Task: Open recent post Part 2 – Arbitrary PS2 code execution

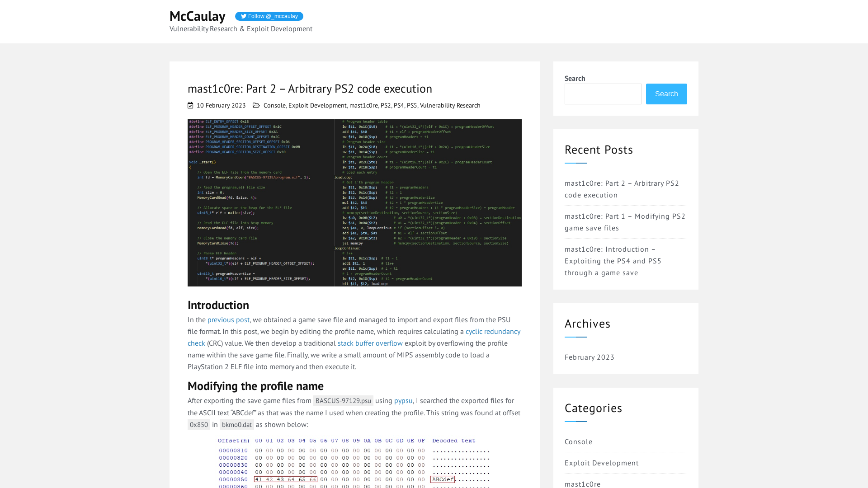Action: [622, 189]
